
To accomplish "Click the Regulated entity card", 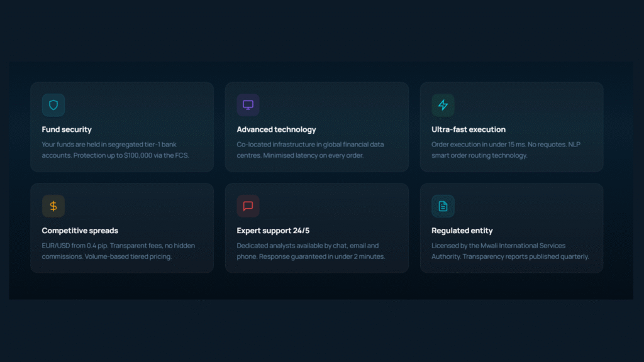I will 511,228.
